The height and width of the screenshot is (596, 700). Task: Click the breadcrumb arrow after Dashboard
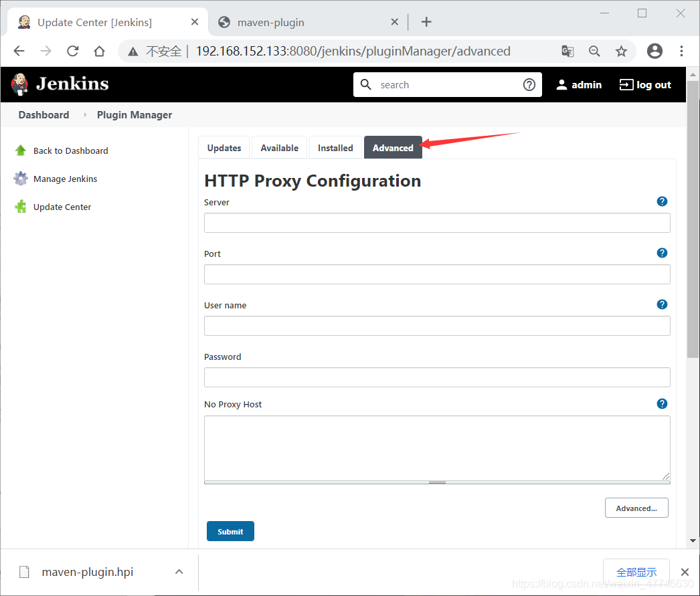pos(85,114)
